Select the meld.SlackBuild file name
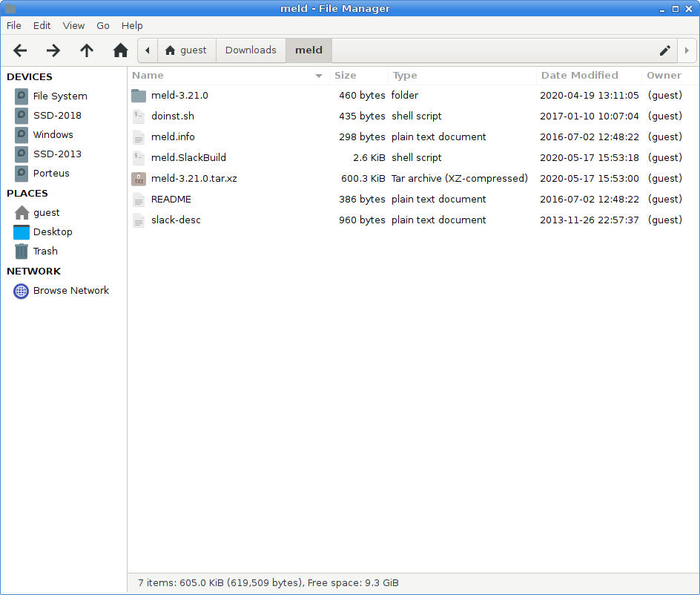 (x=188, y=158)
